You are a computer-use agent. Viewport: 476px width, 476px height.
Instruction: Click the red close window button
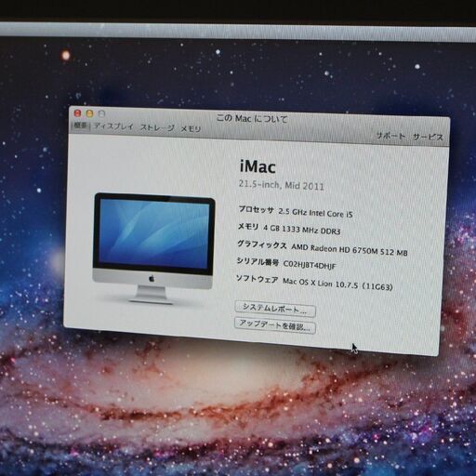coord(77,113)
